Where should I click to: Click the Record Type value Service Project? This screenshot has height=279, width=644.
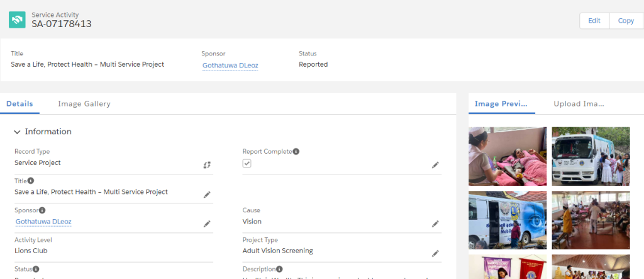37,162
